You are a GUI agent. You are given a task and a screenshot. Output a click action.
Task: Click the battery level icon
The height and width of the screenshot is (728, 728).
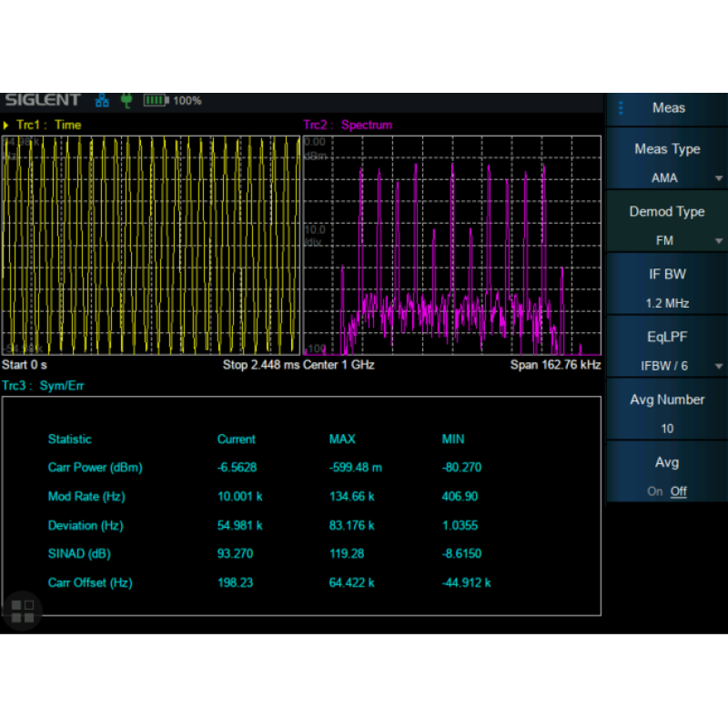point(156,100)
